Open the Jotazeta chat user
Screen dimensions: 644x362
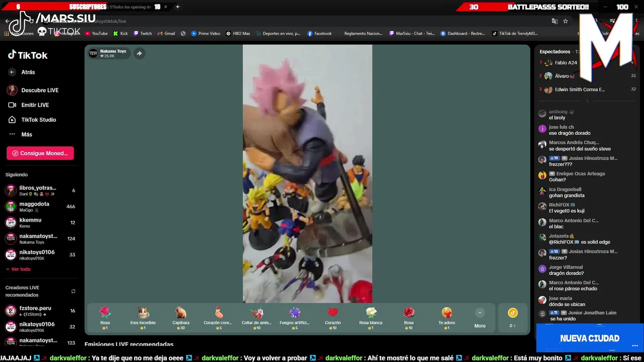point(558,236)
